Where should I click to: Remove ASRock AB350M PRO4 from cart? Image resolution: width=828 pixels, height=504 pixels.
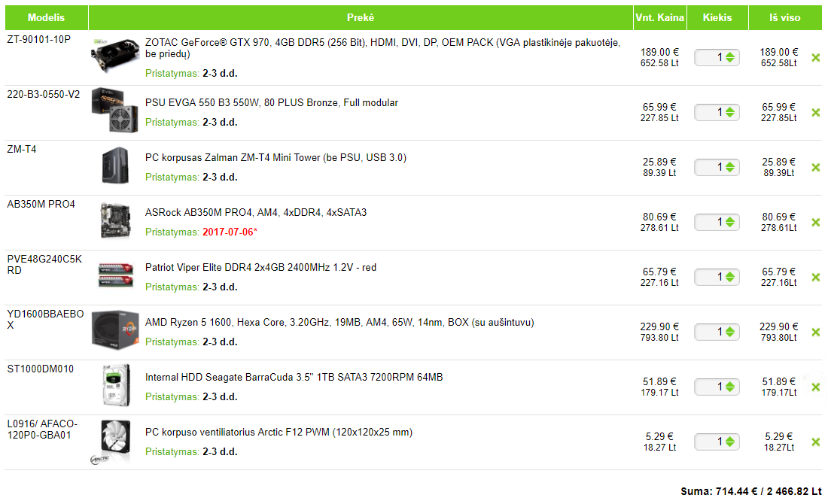click(816, 222)
